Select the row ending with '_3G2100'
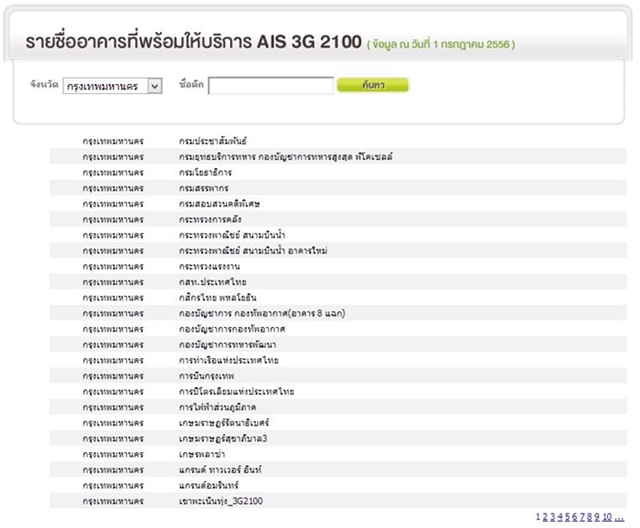The width and height of the screenshot is (640, 528). (x=338, y=501)
